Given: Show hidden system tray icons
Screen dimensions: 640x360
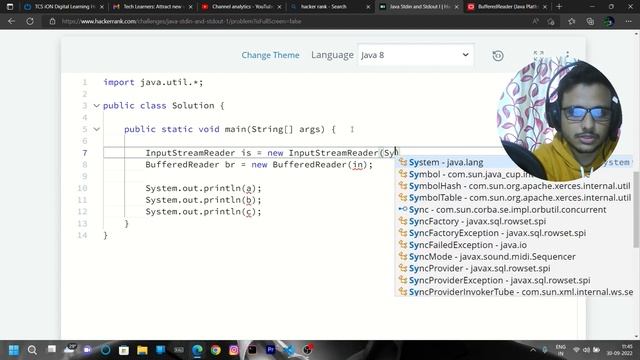Looking at the screenshot, I should click(x=533, y=350).
